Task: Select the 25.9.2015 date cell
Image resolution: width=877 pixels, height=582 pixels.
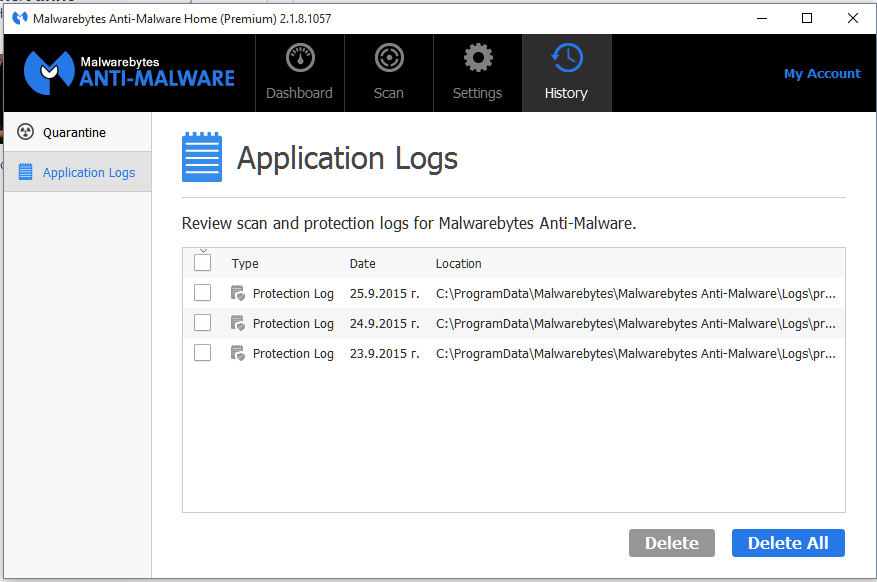Action: click(x=385, y=294)
